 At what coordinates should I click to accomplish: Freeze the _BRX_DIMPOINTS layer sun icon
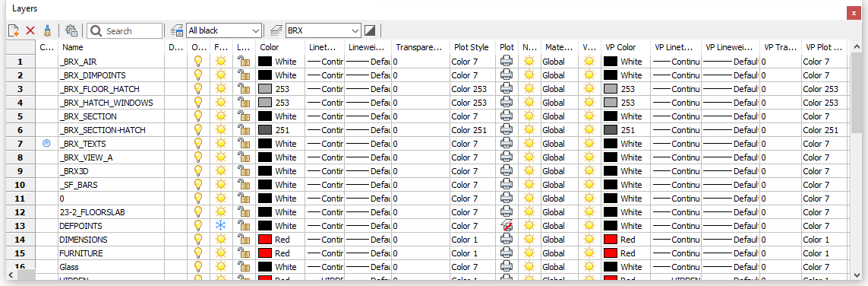pos(222,75)
